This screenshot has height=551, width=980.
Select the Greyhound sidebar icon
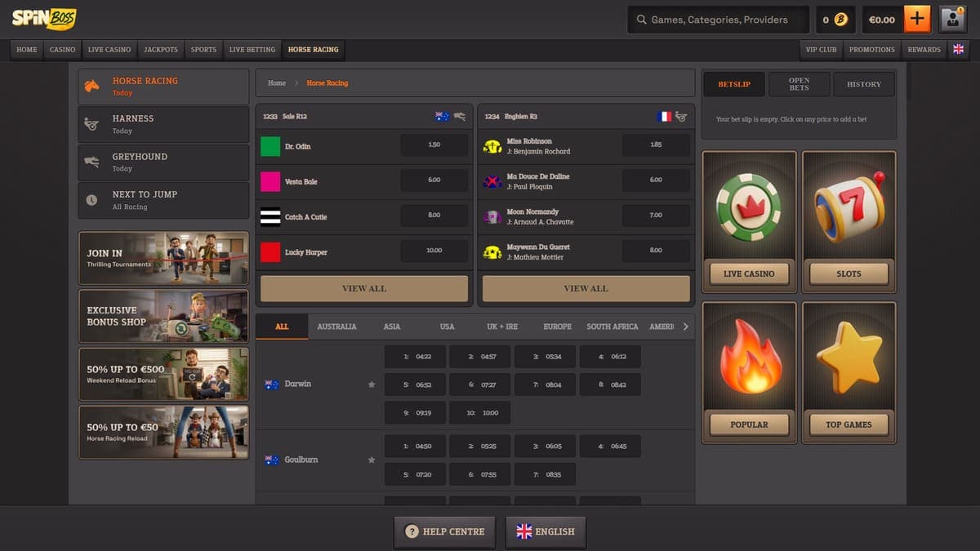coord(92,162)
